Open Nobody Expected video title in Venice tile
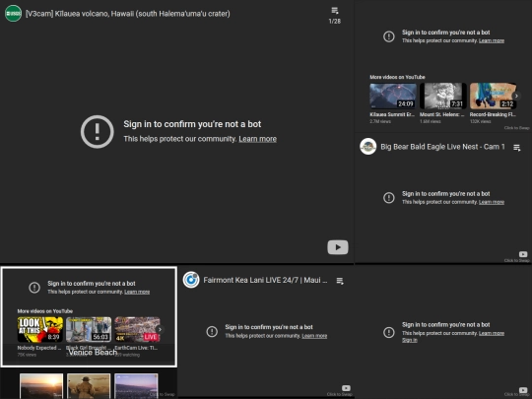Image resolution: width=532 pixels, height=399 pixels. pos(39,348)
